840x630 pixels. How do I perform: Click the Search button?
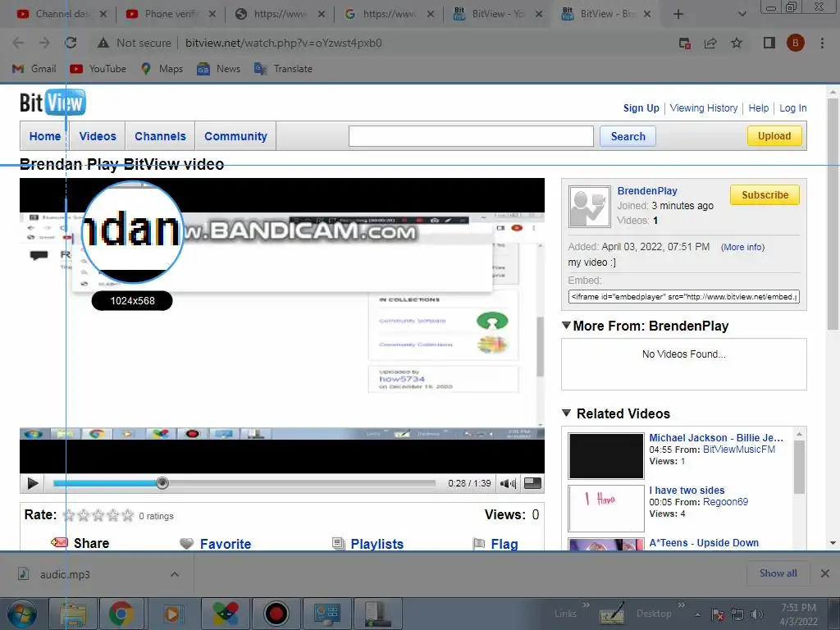(628, 136)
